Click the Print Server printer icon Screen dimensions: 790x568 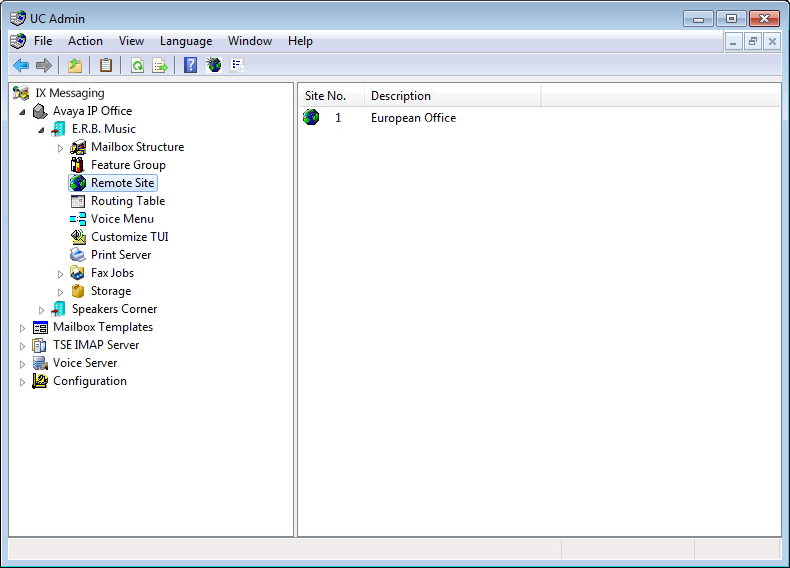78,255
